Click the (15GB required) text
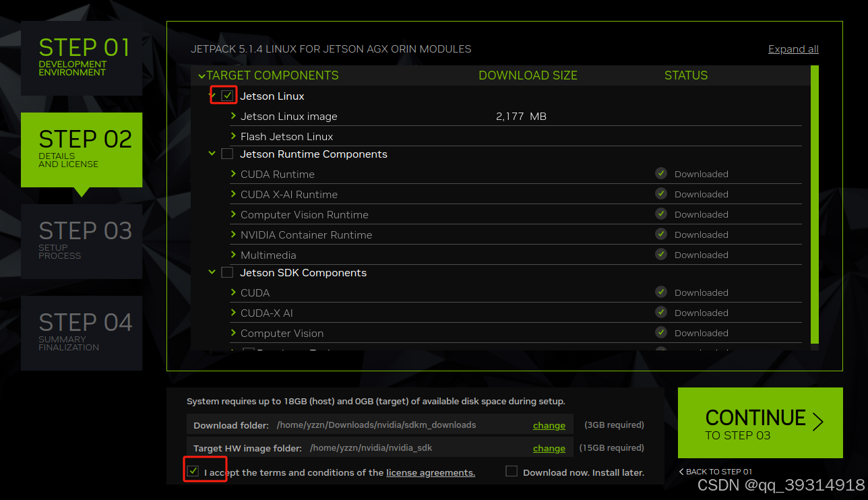868x500 pixels. pyautogui.click(x=611, y=448)
